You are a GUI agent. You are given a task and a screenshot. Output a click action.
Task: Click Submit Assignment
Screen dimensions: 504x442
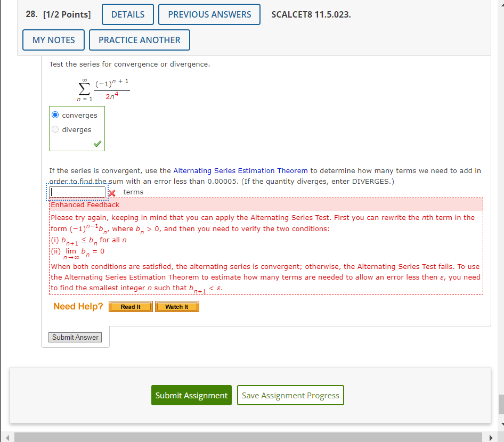tap(191, 395)
